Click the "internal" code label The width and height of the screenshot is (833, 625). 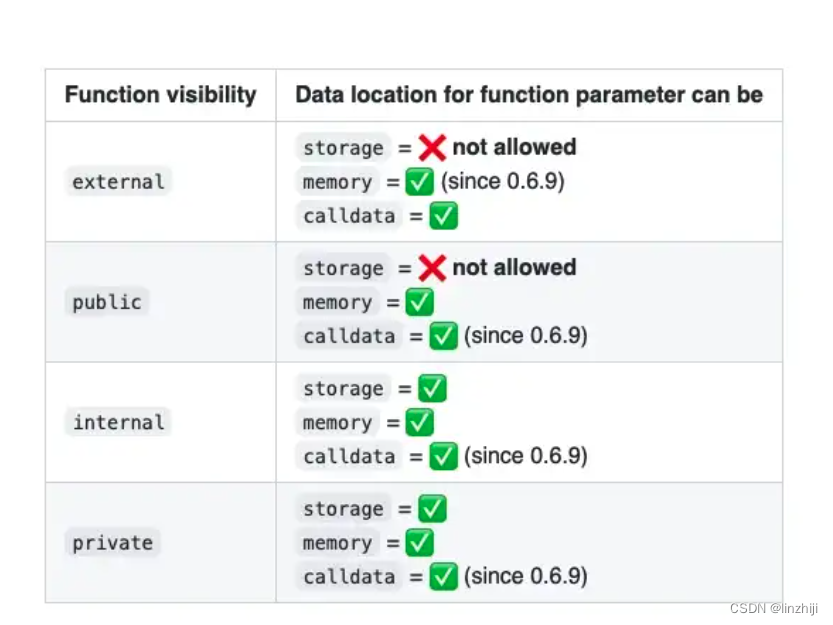(x=118, y=422)
